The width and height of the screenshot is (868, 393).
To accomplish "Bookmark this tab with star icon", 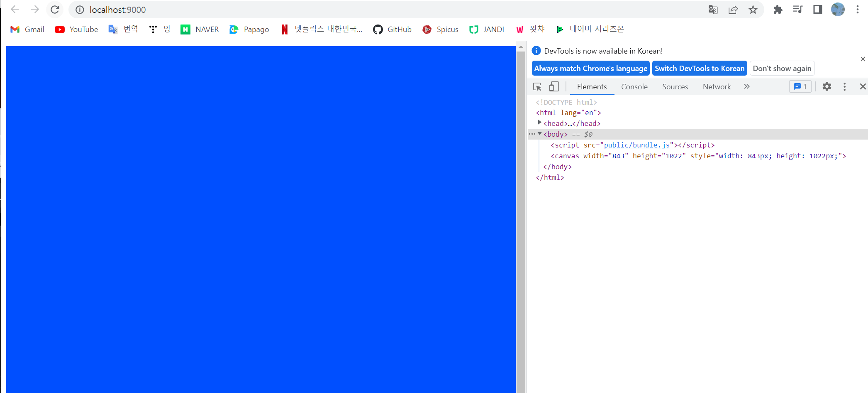I will coord(753,10).
